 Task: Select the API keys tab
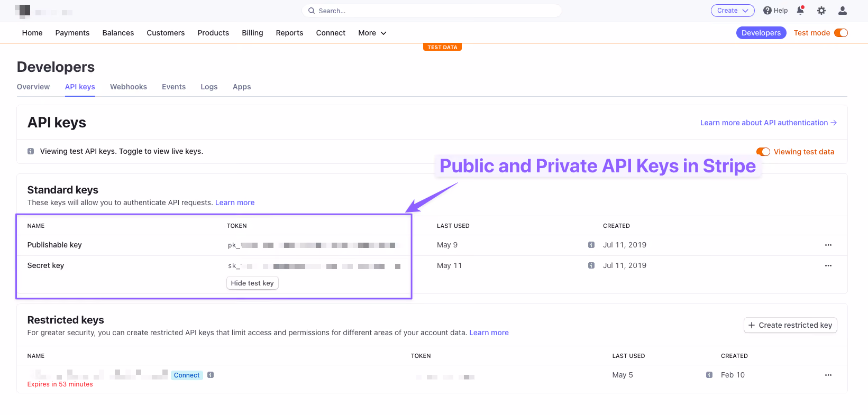click(80, 87)
